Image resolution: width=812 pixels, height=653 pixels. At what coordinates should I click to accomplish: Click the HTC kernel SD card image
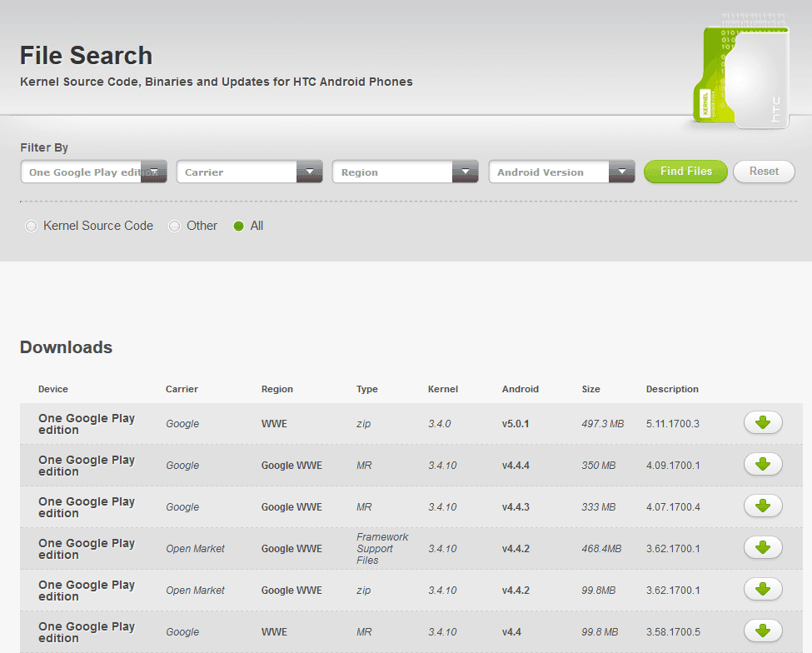pos(741,72)
